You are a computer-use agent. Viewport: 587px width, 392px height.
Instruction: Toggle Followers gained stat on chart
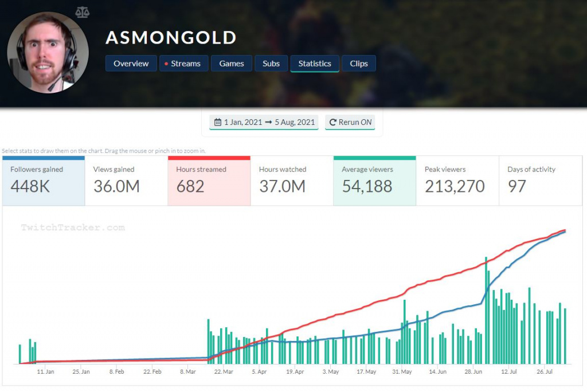point(44,181)
